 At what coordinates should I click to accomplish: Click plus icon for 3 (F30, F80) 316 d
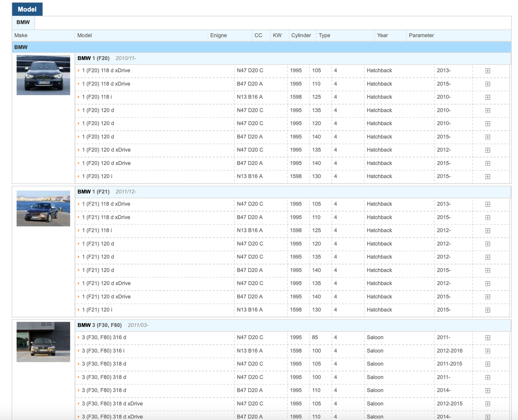488,338
